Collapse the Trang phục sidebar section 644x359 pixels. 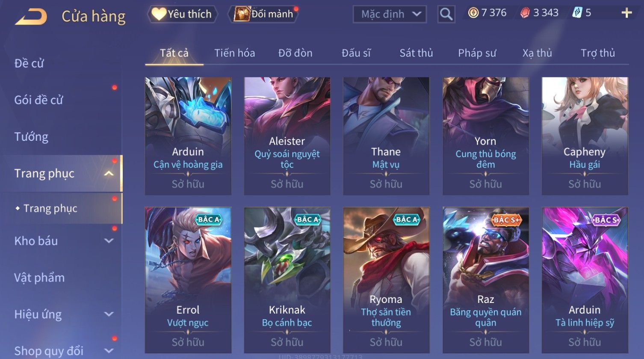click(x=109, y=173)
